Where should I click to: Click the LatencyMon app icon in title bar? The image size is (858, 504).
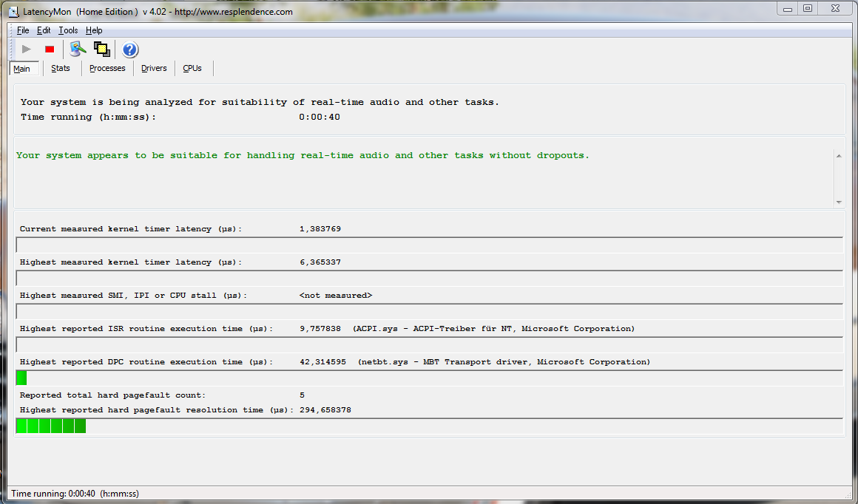point(13,12)
